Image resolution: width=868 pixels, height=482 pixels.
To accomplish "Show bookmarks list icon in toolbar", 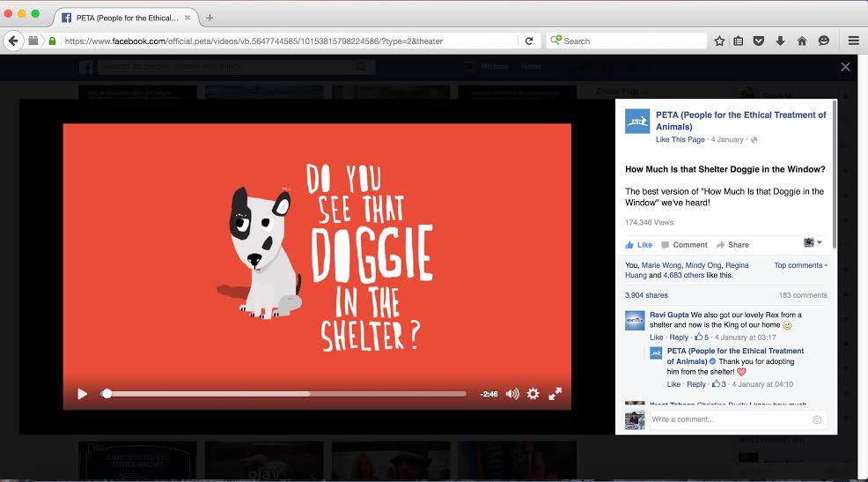I will [x=739, y=41].
